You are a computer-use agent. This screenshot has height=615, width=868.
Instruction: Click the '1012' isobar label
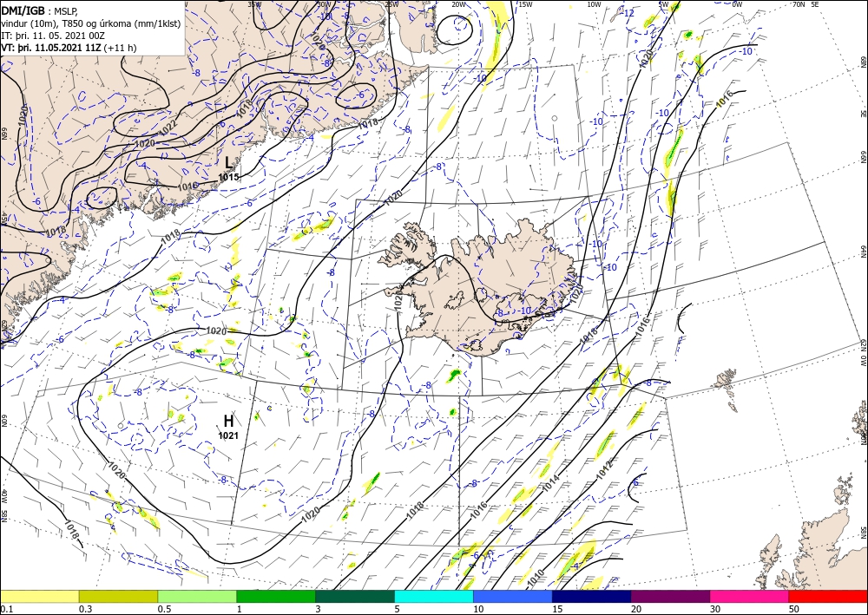[604, 469]
